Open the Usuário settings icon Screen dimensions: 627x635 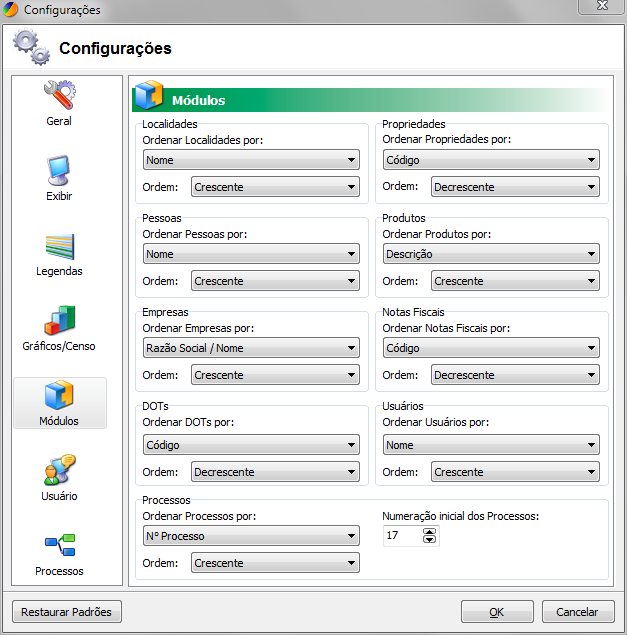tap(59, 471)
